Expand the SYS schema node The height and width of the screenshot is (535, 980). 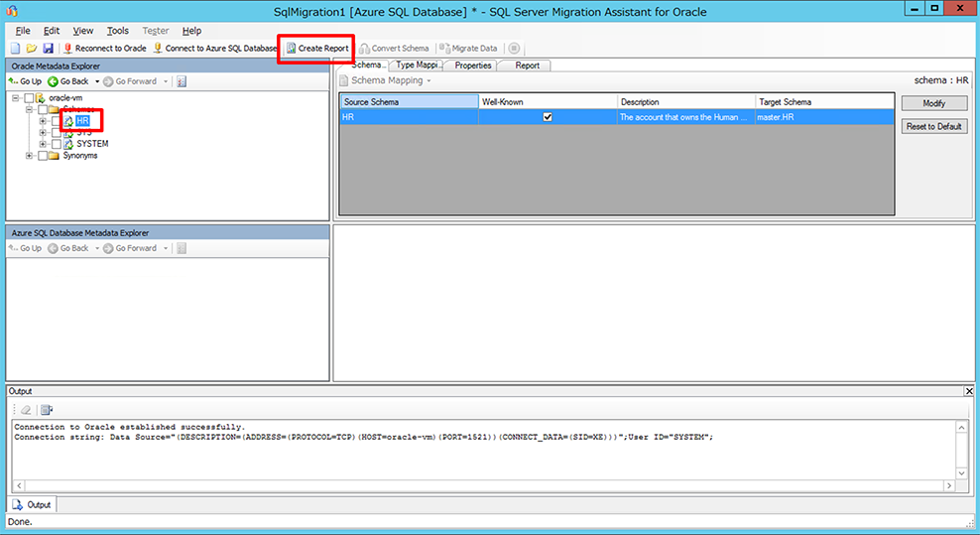[43, 133]
